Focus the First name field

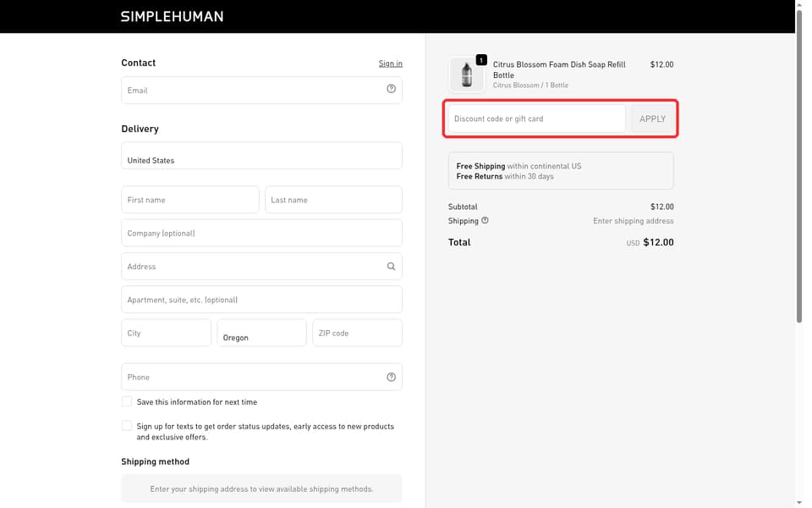[x=190, y=200]
